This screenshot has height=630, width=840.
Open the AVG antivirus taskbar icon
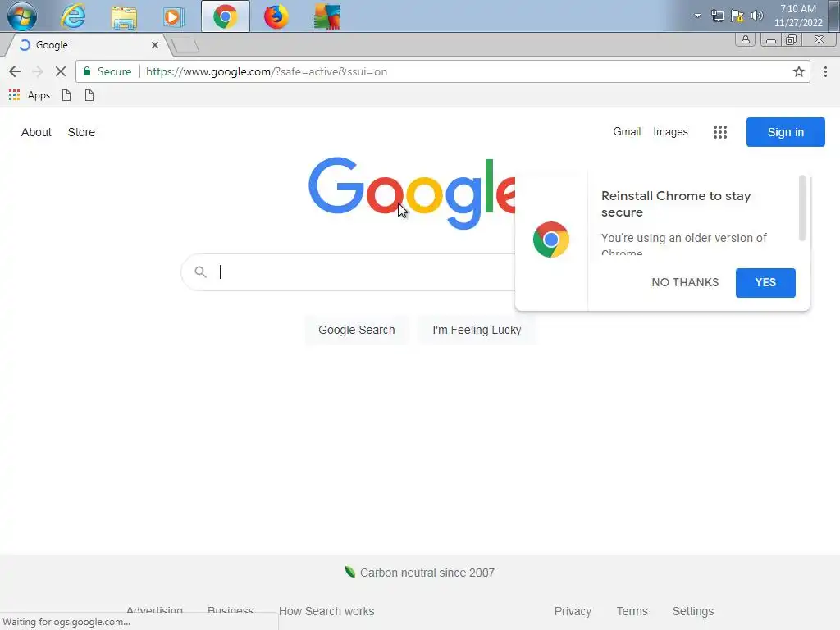[326, 16]
